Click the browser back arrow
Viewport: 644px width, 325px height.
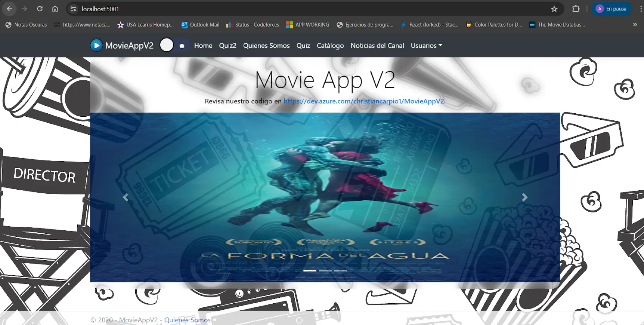[9, 9]
